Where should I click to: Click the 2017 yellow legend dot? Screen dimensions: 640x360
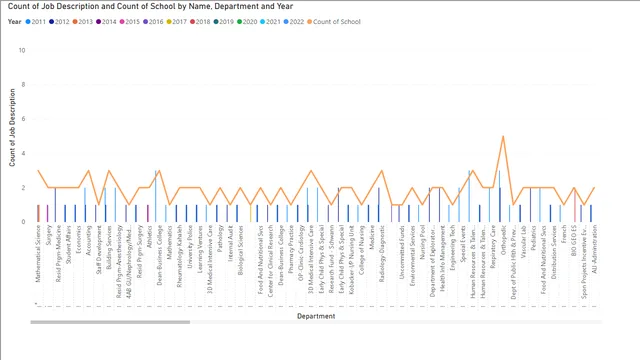pos(169,22)
